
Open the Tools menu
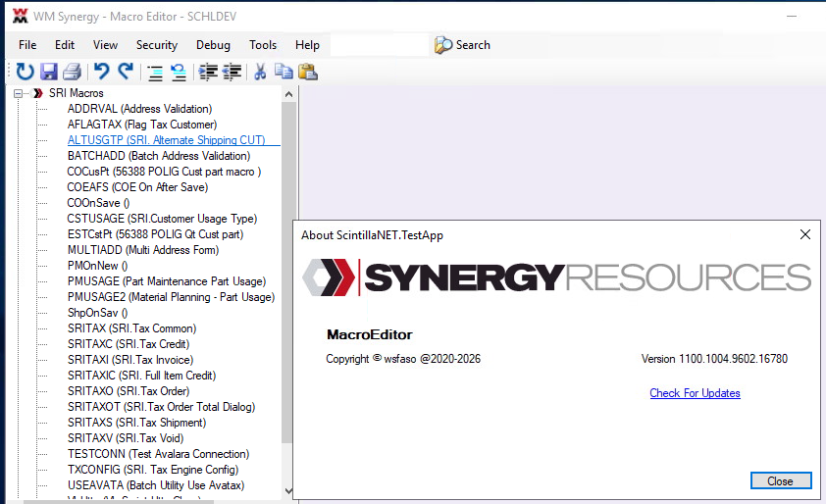pos(263,45)
